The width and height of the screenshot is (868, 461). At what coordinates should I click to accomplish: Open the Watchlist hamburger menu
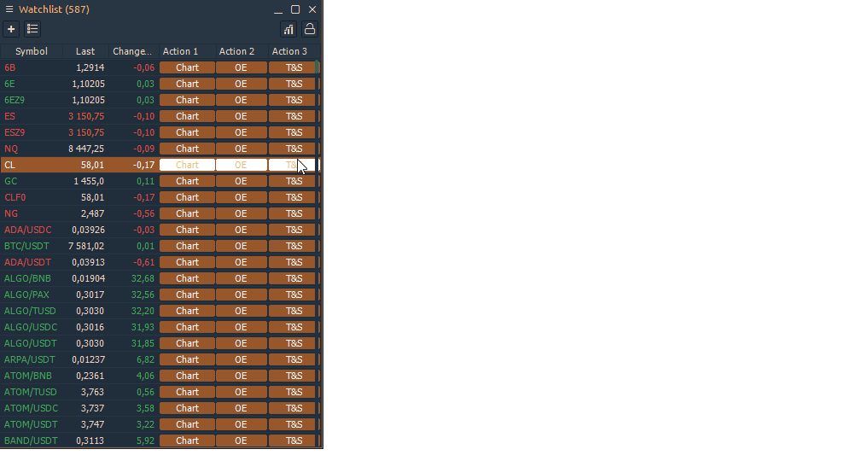pos(9,9)
